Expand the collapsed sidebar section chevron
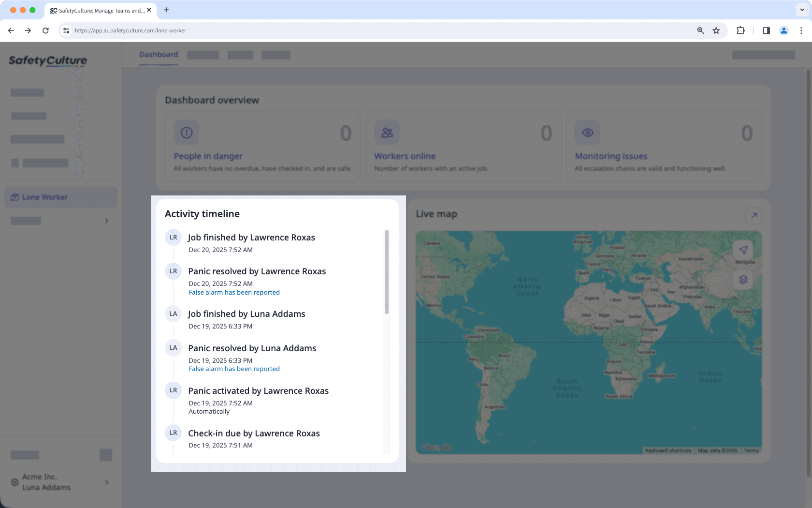 [x=106, y=221]
